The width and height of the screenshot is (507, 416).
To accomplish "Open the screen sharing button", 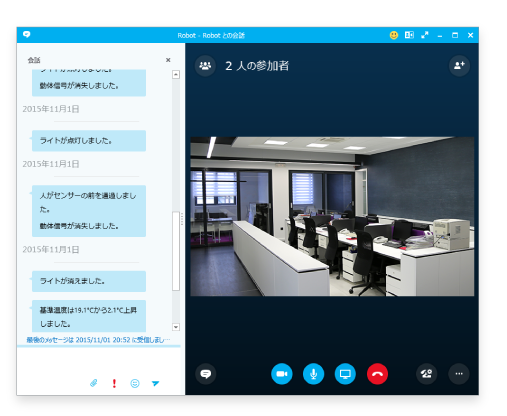I will tap(345, 374).
